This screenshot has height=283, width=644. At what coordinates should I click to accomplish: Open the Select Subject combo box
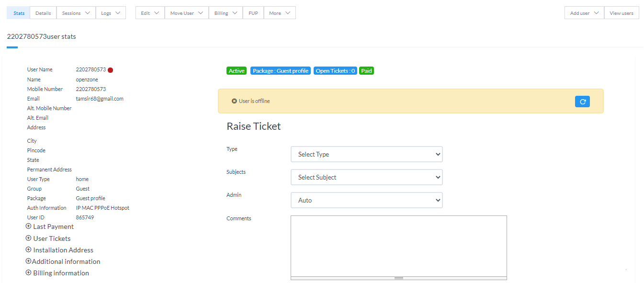[x=366, y=177]
